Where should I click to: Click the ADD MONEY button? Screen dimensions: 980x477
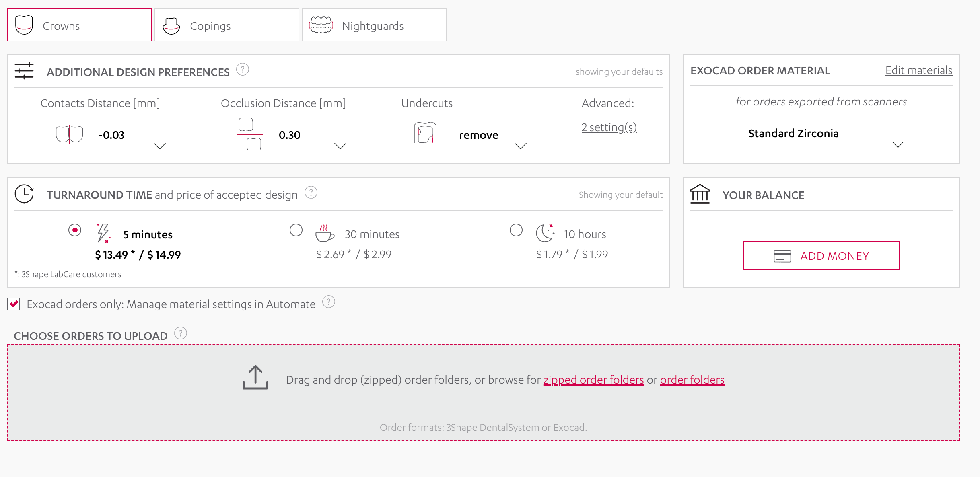tap(821, 255)
